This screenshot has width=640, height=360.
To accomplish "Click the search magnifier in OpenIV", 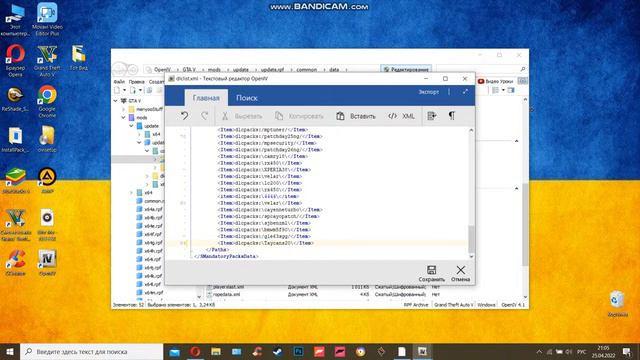I will [x=522, y=69].
